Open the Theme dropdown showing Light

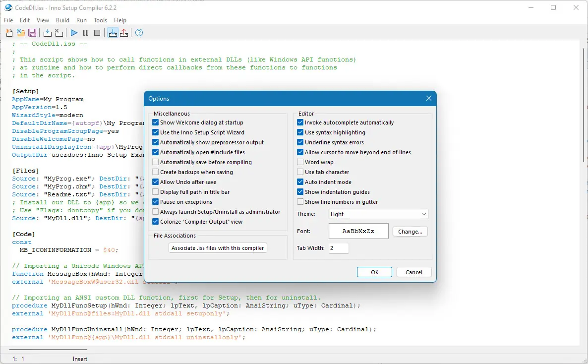click(378, 214)
